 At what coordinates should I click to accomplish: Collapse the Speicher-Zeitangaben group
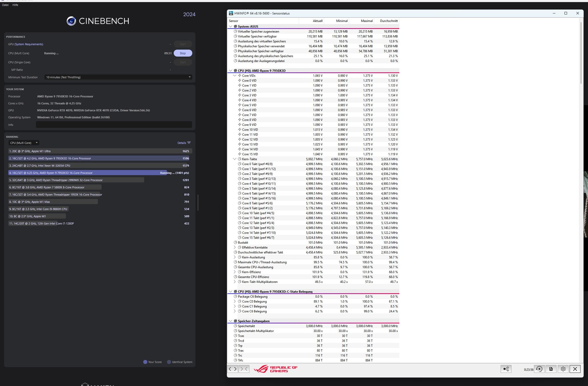click(231, 321)
